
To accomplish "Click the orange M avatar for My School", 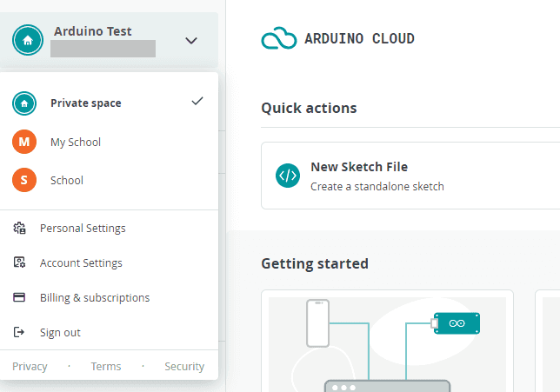I will pyautogui.click(x=24, y=142).
